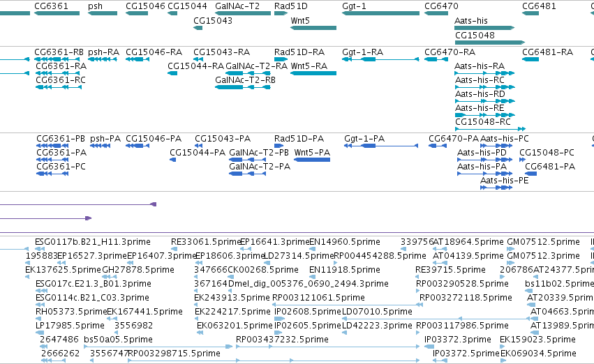Viewport: 594px width, 364px height.
Task: Open EST Dmel_dig_005376_0690_2494.3prime
Action: [308, 284]
